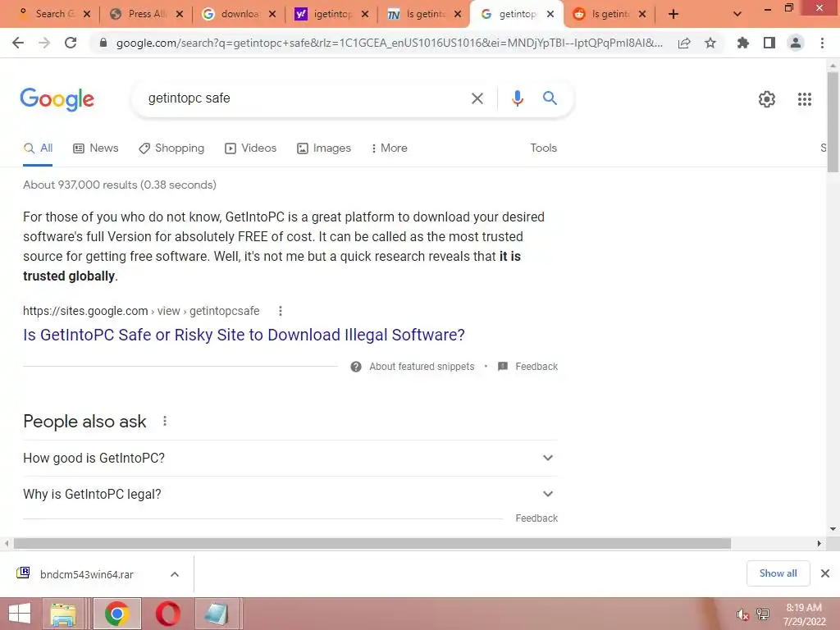This screenshot has width=840, height=630.
Task: Reload the current page
Action: pyautogui.click(x=71, y=43)
